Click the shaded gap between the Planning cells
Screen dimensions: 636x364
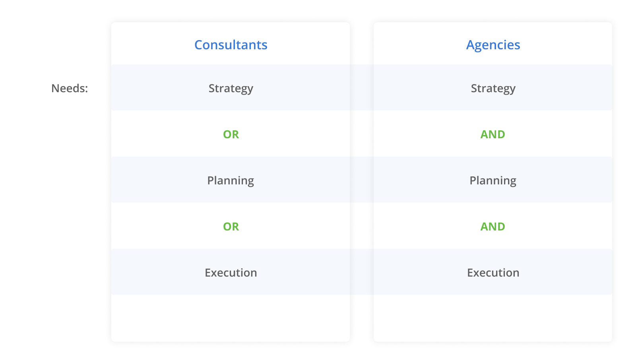pyautogui.click(x=362, y=180)
